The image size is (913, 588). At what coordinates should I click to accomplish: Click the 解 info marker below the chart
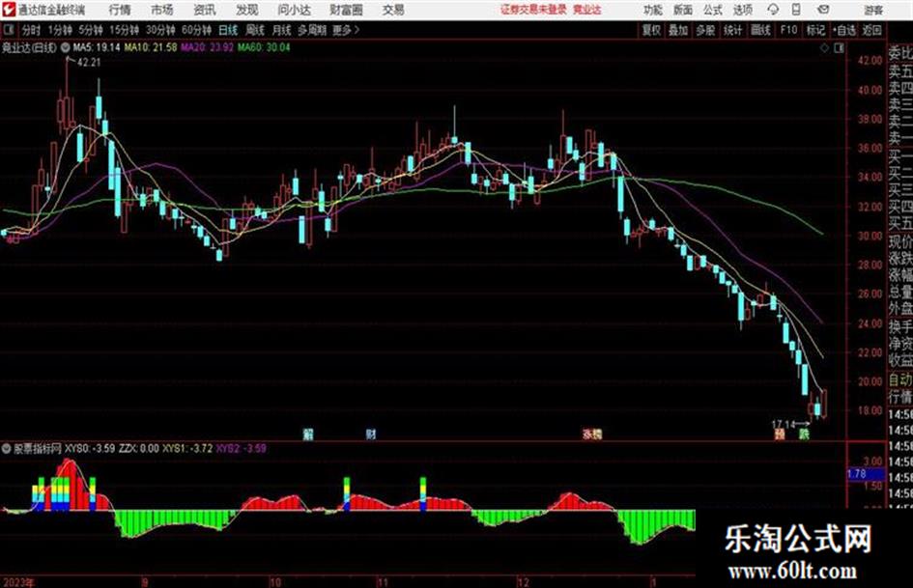(x=308, y=434)
